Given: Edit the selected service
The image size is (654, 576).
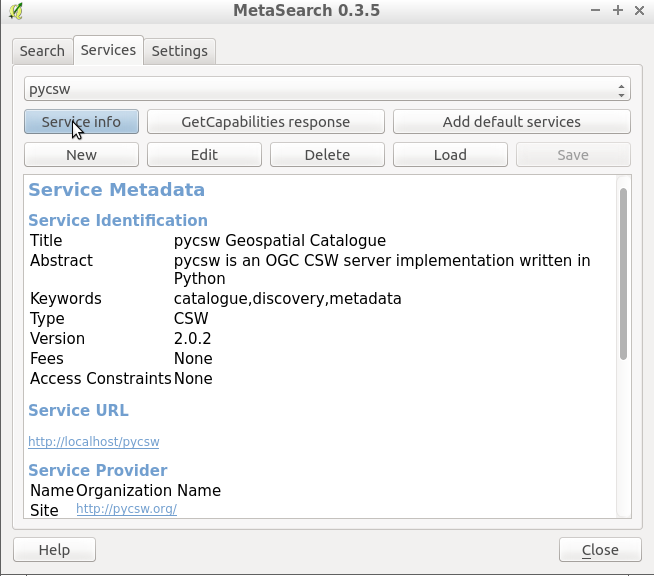Looking at the screenshot, I should pos(204,155).
